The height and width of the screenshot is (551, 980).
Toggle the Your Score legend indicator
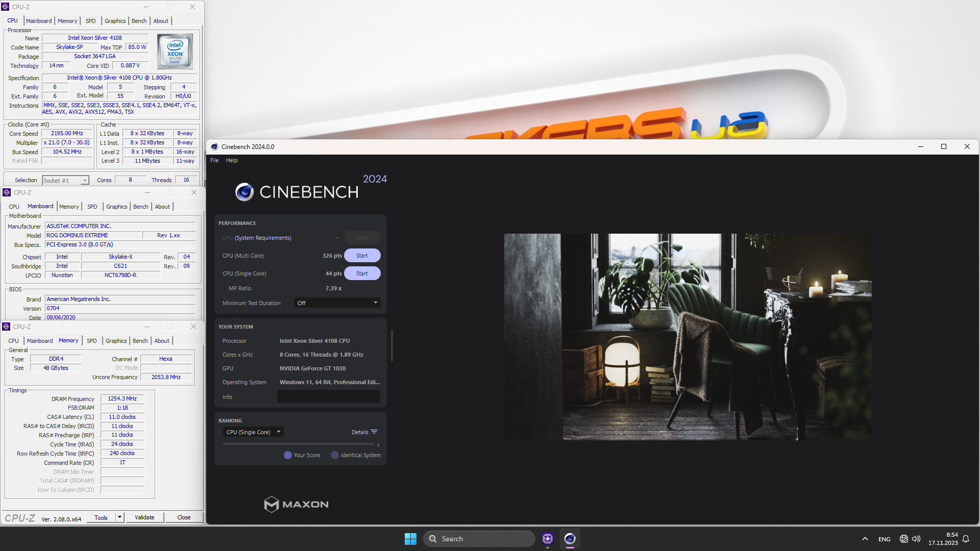288,455
